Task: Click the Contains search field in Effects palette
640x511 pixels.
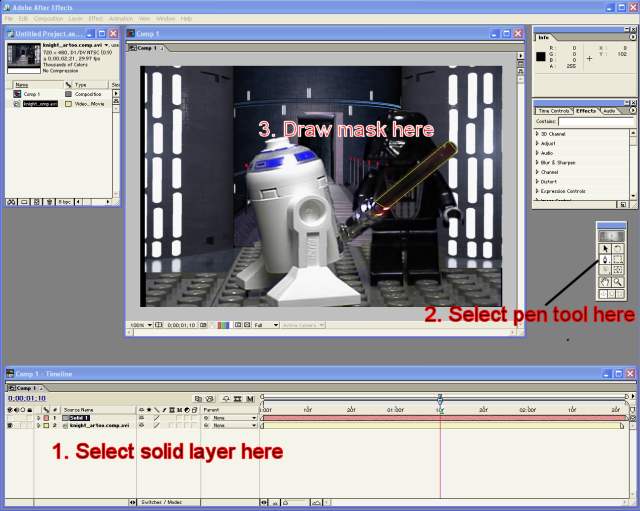Action: coord(595,122)
